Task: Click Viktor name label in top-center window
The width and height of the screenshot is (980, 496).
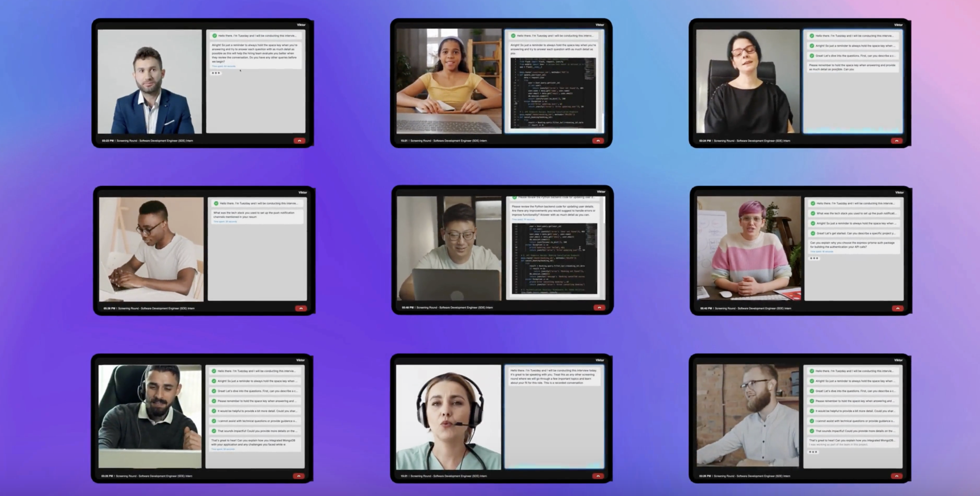Action: pos(600,25)
